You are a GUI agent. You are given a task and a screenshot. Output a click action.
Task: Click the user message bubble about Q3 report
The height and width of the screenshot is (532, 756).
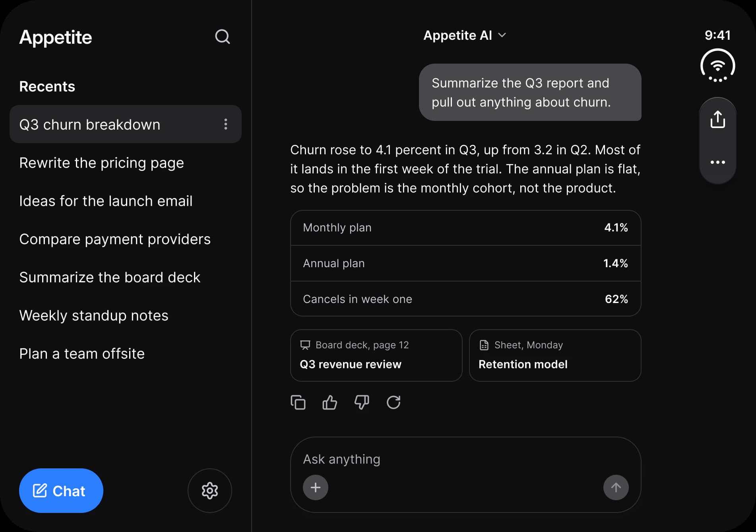click(x=530, y=92)
